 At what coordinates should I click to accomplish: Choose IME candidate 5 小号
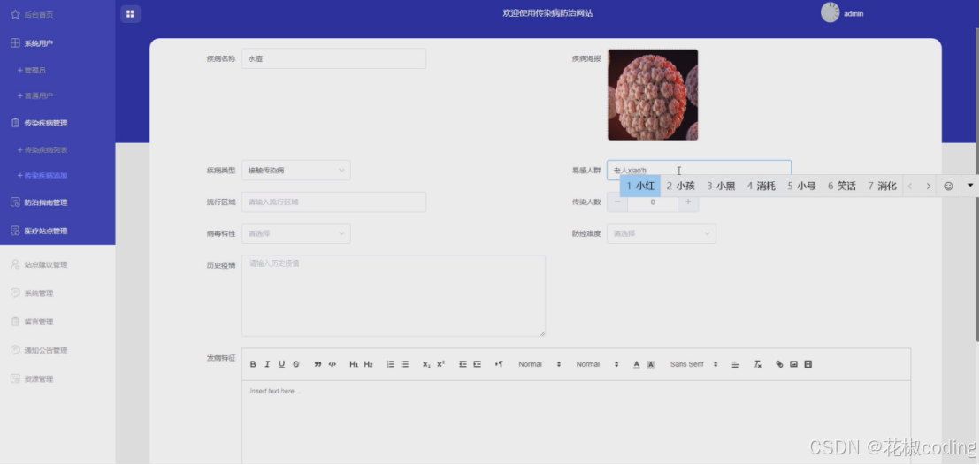(802, 187)
